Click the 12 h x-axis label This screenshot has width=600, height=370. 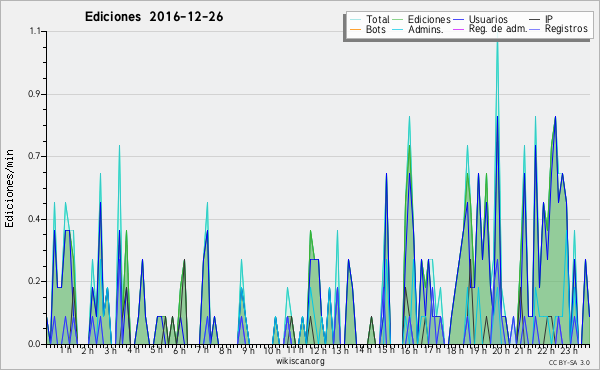318,350
